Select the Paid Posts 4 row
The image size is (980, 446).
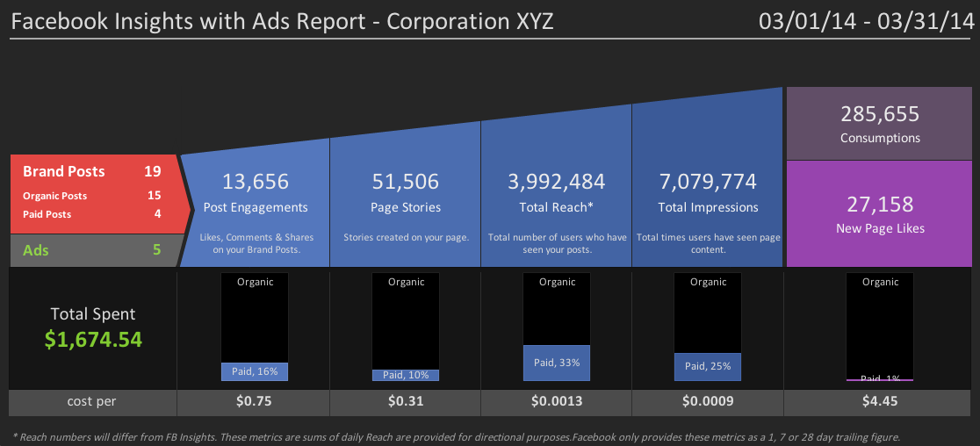point(92,214)
